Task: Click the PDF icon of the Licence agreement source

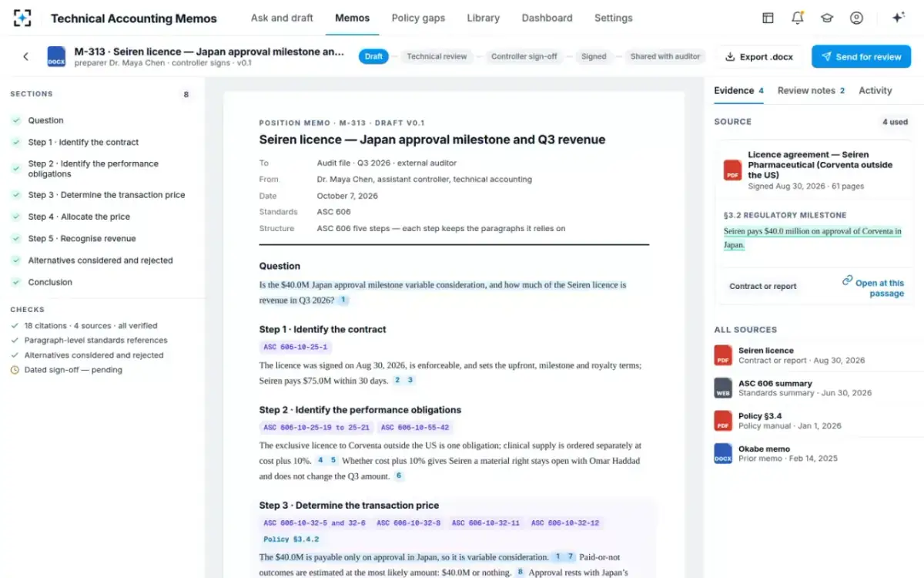Action: click(732, 170)
